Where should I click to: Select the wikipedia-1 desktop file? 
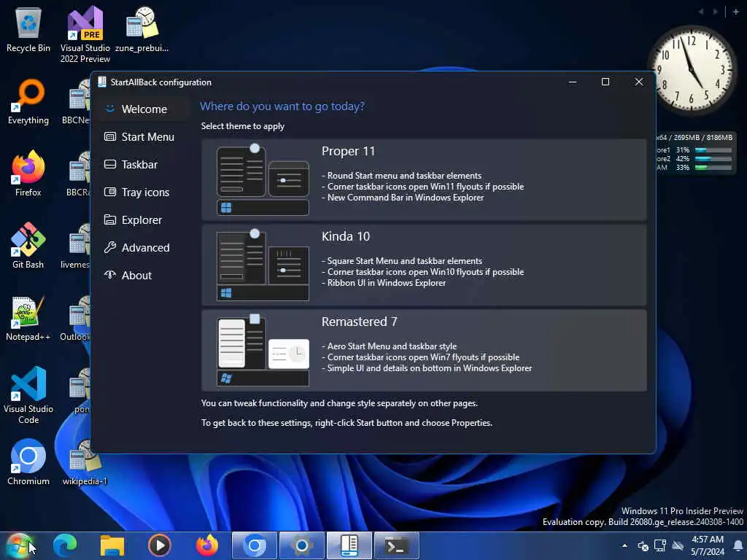point(85,462)
